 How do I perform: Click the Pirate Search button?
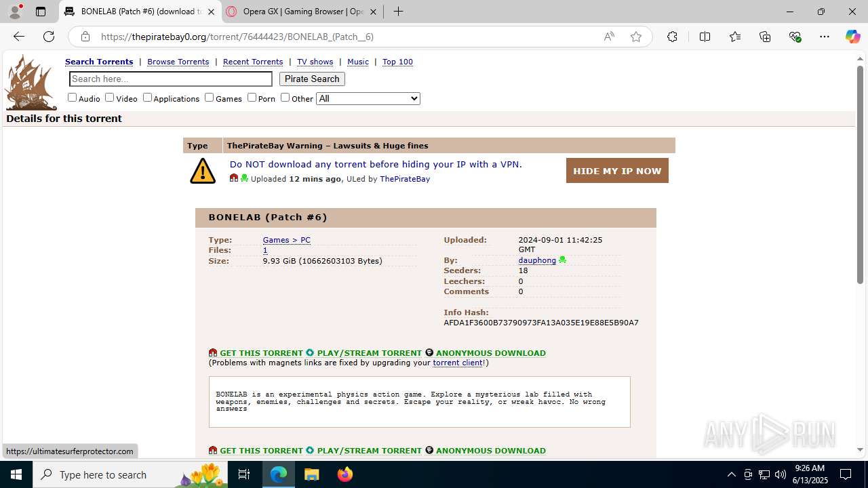point(312,79)
